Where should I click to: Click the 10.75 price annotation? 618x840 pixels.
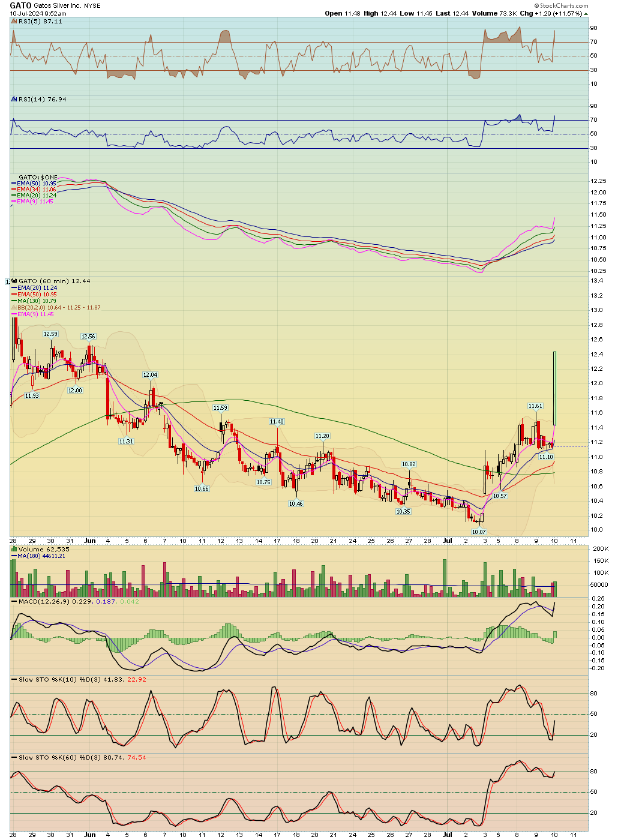coord(263,482)
